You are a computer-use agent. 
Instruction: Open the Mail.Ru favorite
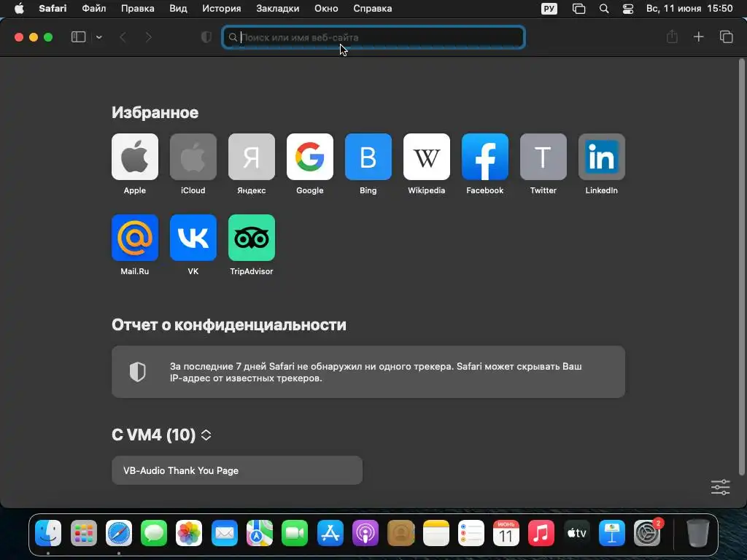(135, 238)
